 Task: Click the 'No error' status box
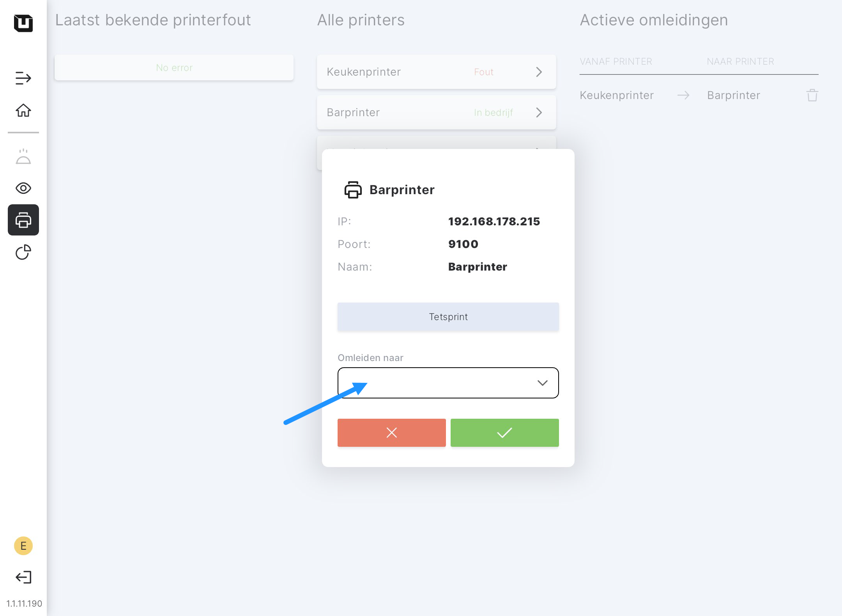coord(174,68)
